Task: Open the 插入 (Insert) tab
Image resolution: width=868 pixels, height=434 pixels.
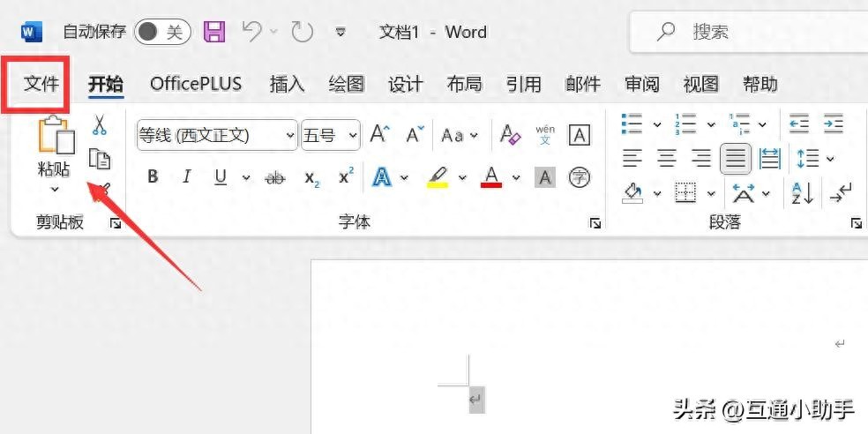Action: (x=288, y=84)
